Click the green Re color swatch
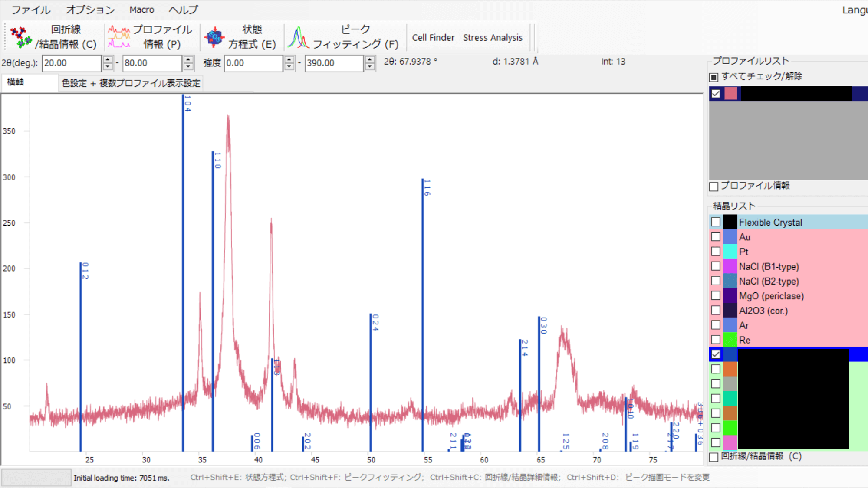The image size is (868, 488). [x=730, y=340]
